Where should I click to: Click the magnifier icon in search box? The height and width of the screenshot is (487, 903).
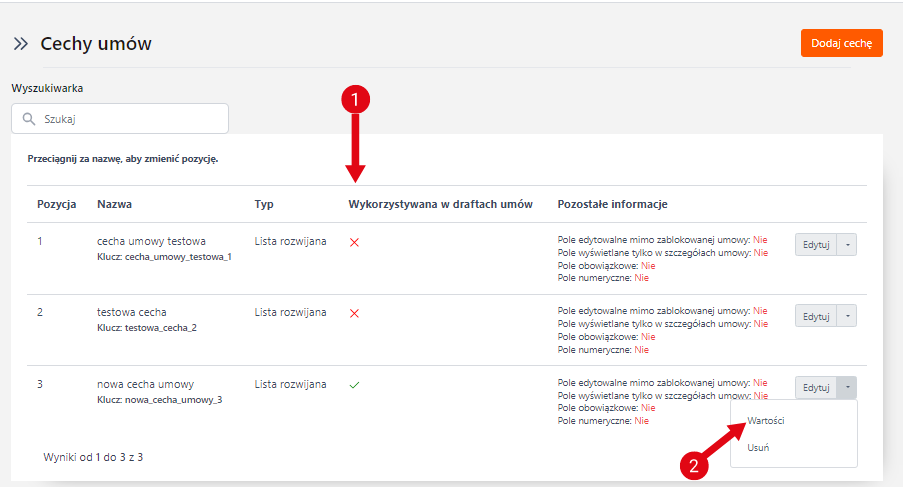[x=29, y=119]
